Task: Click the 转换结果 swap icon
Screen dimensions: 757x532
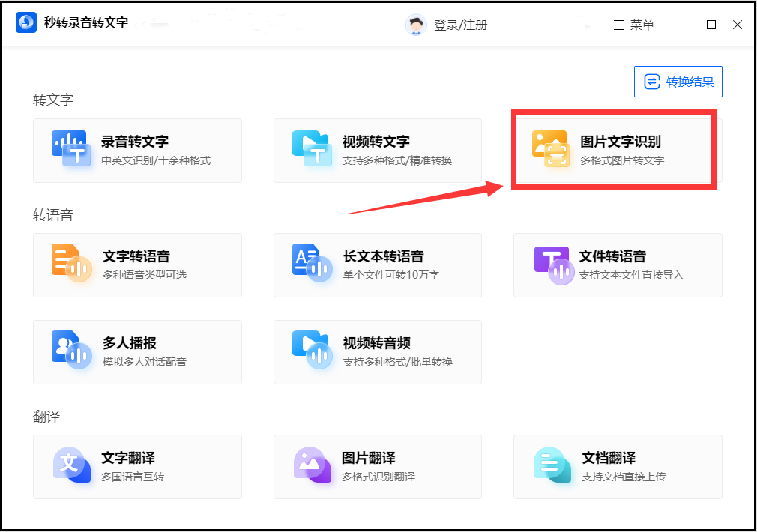Action: (652, 82)
